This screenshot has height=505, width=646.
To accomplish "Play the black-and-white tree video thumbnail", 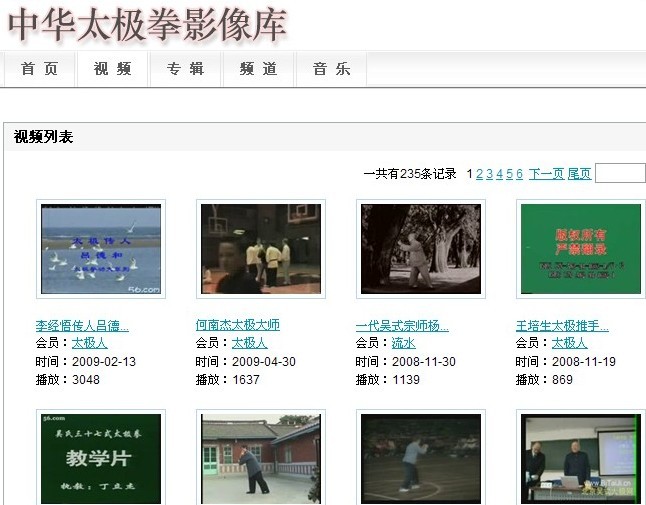I will [x=421, y=249].
